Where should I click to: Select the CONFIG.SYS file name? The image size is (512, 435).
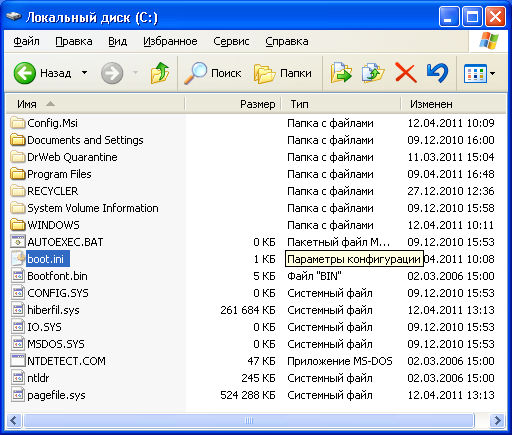[x=58, y=293]
